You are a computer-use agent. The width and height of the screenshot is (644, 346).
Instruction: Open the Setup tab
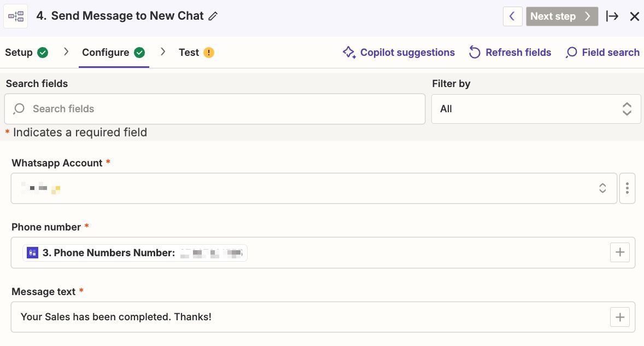(26, 52)
